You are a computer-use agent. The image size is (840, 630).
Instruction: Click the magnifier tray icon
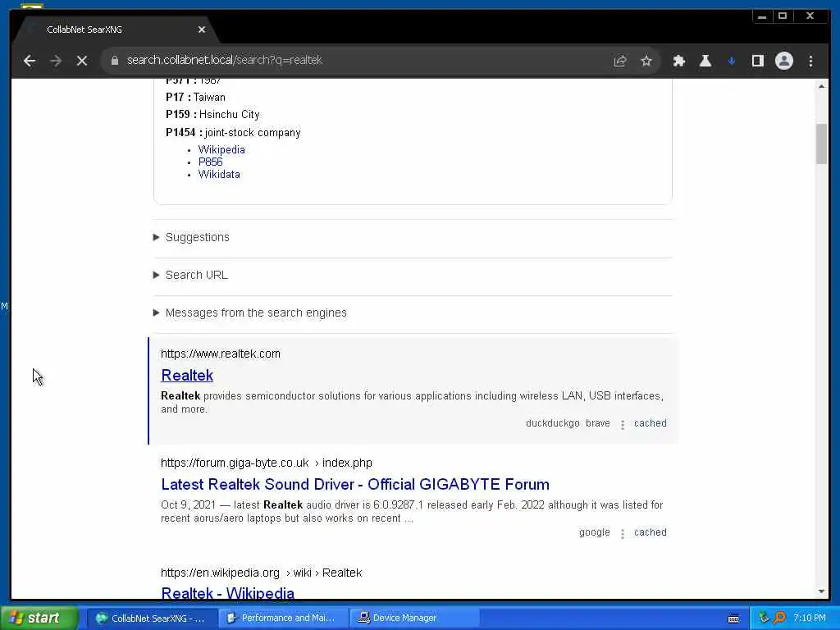tap(779, 618)
